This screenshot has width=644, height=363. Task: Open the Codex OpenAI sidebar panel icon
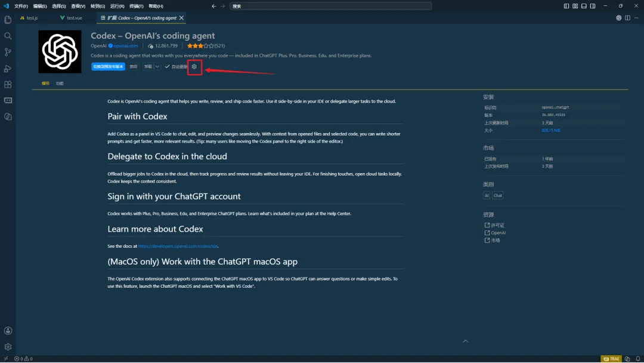tap(8, 117)
